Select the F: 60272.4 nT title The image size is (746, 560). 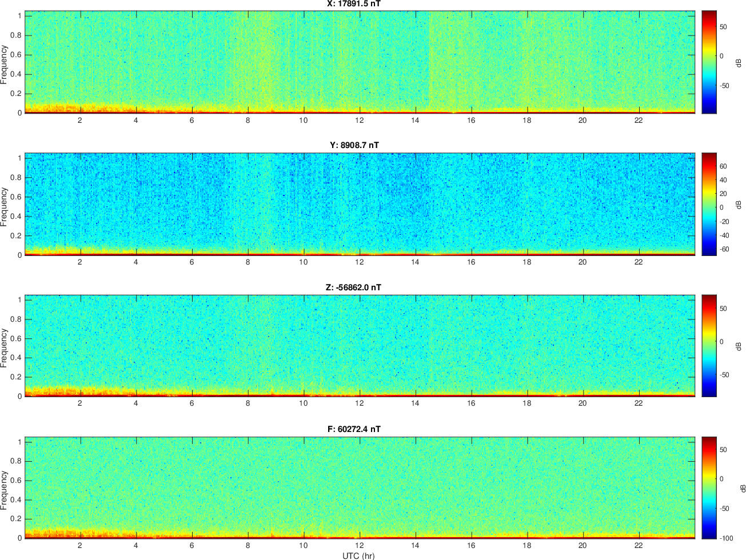(x=354, y=429)
